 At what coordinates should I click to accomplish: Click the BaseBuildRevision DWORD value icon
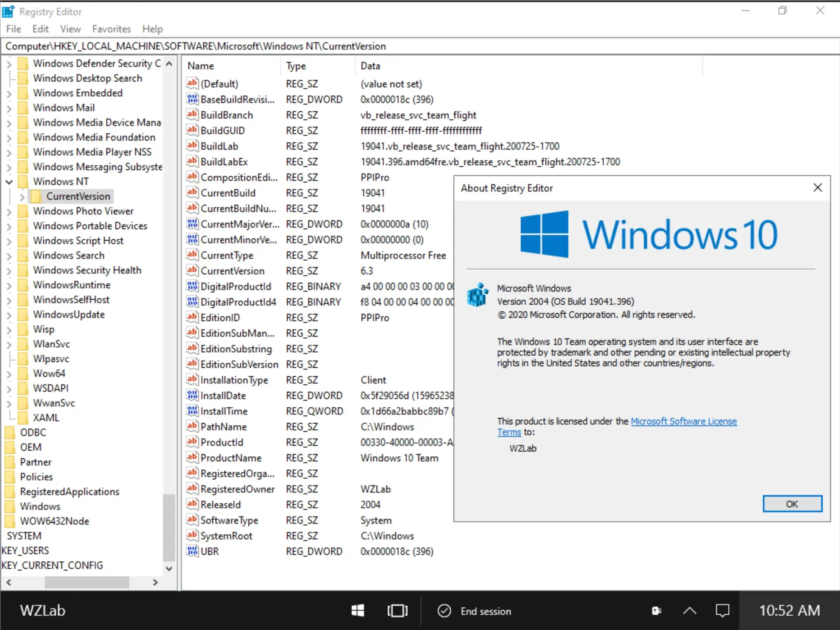tap(192, 99)
